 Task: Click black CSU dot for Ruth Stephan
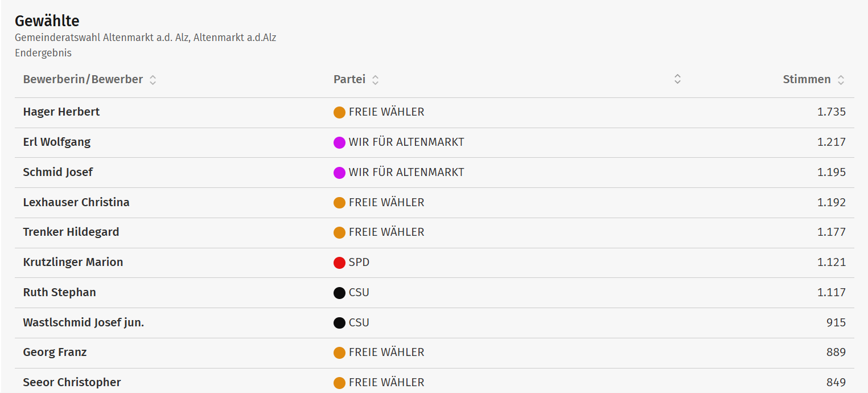339,293
